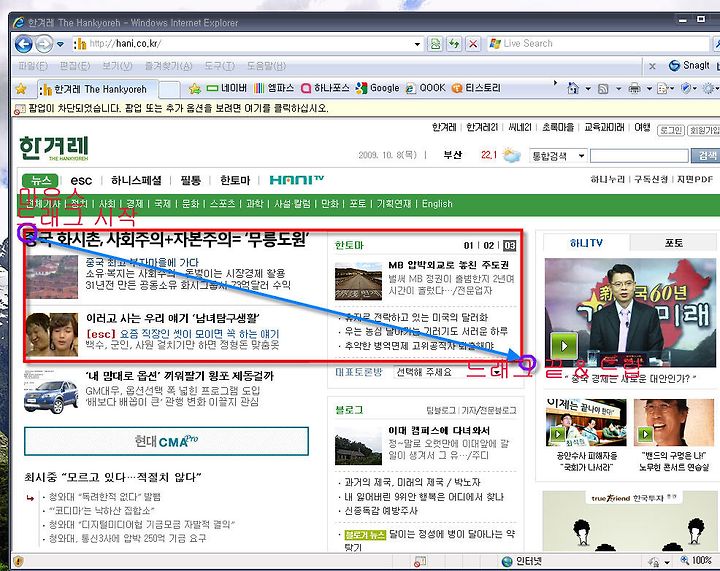Open the QOOK favorites link
Screen dimensions: 720x571
coord(426,88)
